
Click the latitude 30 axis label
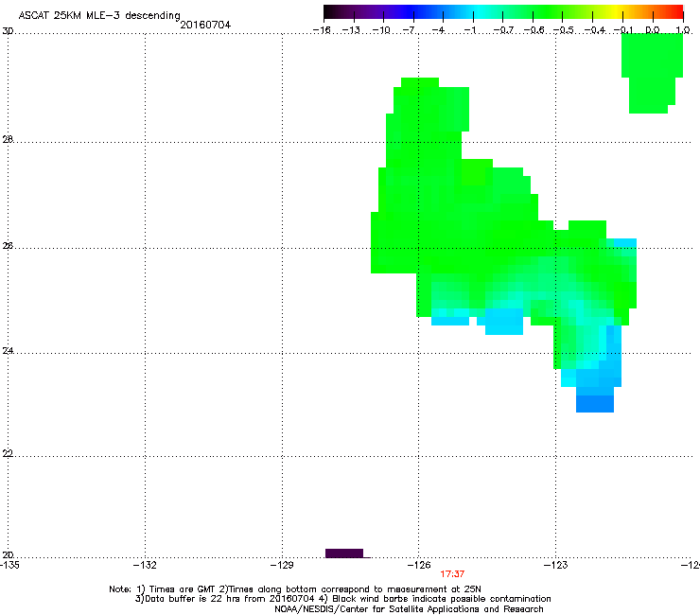click(x=8, y=31)
